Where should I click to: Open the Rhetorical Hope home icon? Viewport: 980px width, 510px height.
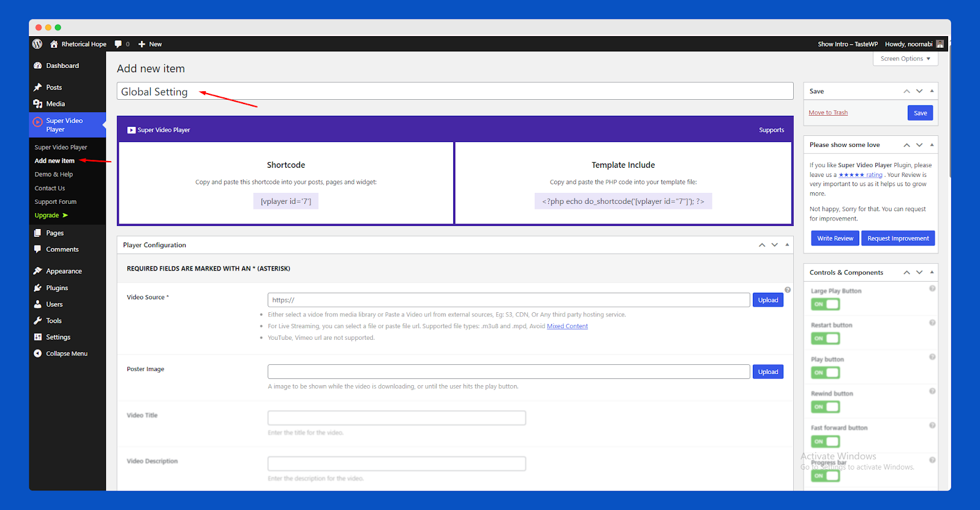coord(54,44)
